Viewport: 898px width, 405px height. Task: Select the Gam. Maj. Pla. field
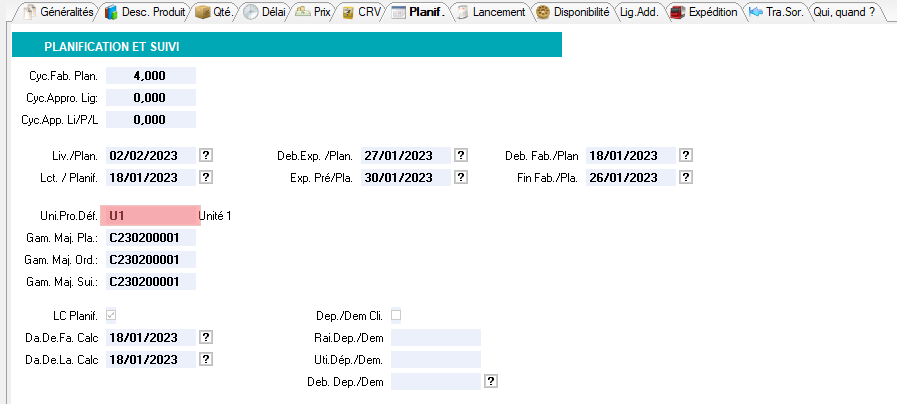point(150,237)
